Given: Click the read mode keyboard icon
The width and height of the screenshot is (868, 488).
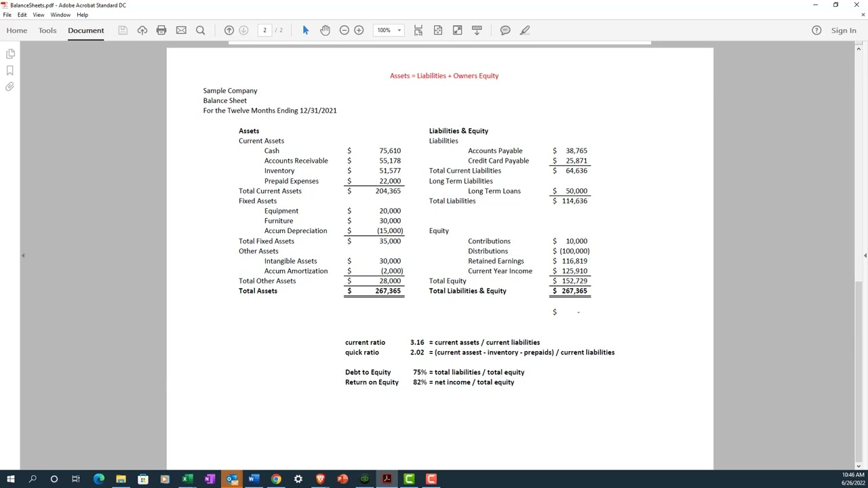Looking at the screenshot, I should 477,30.
